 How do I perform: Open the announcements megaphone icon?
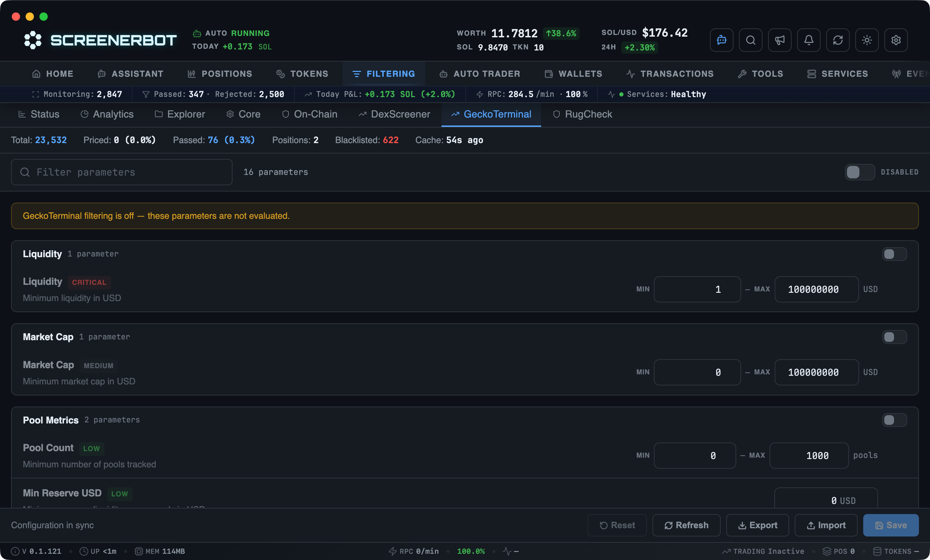pos(779,40)
